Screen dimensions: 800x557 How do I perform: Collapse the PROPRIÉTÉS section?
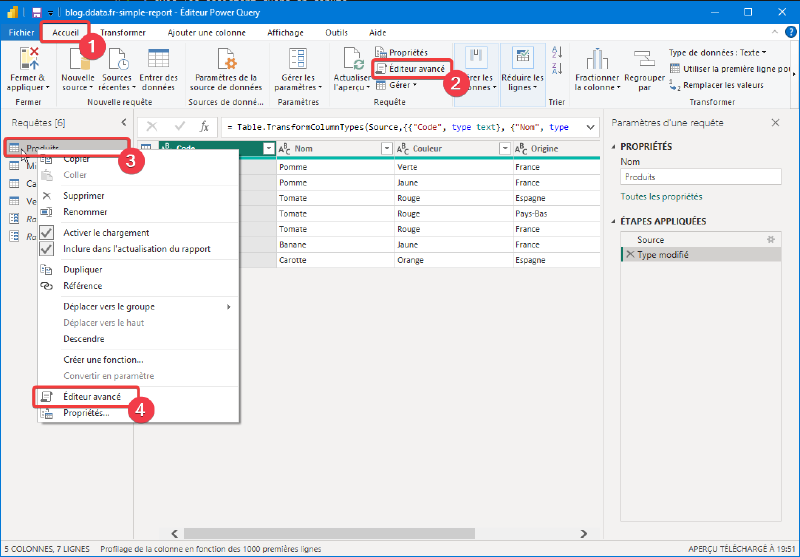pyautogui.click(x=614, y=147)
